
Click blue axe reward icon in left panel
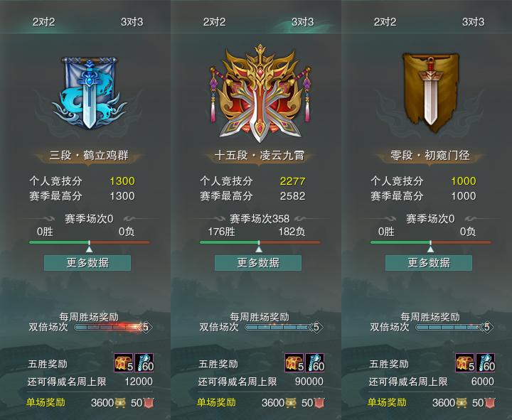144,362
